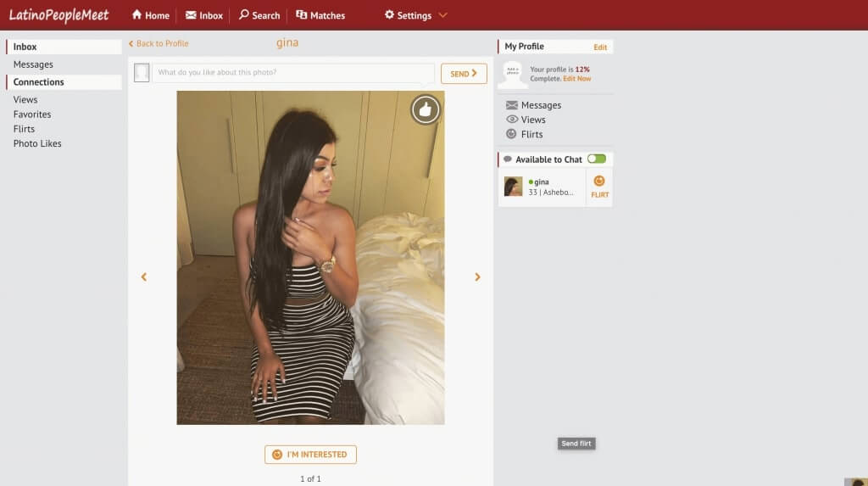The height and width of the screenshot is (486, 868).
Task: Open gina's chat thumbnail photo
Action: [x=513, y=187]
